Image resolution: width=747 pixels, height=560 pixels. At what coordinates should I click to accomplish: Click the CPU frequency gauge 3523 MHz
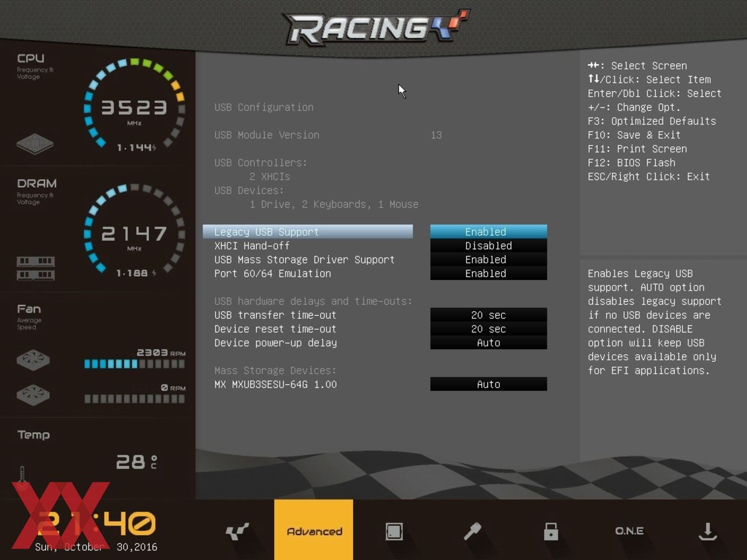pos(134,105)
